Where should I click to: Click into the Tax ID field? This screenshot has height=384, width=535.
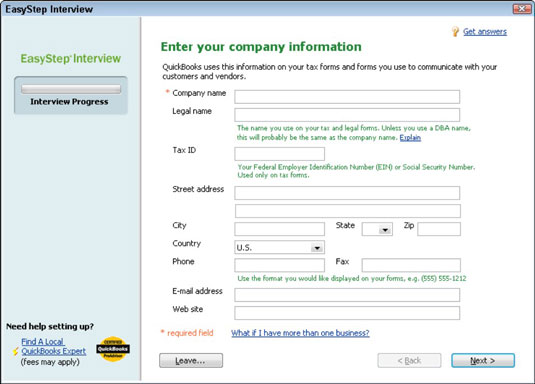click(279, 154)
